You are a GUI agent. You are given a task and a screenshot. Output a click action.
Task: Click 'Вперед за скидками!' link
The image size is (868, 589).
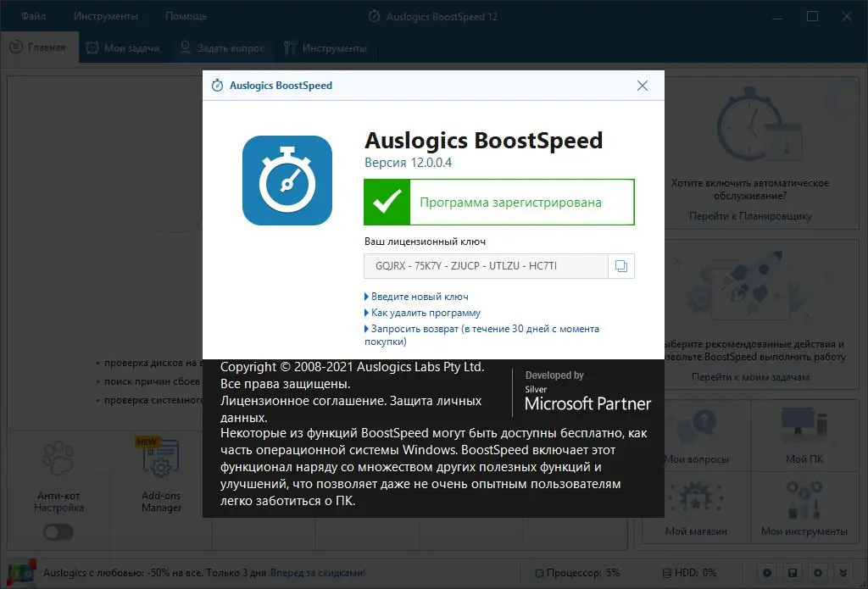point(318,573)
